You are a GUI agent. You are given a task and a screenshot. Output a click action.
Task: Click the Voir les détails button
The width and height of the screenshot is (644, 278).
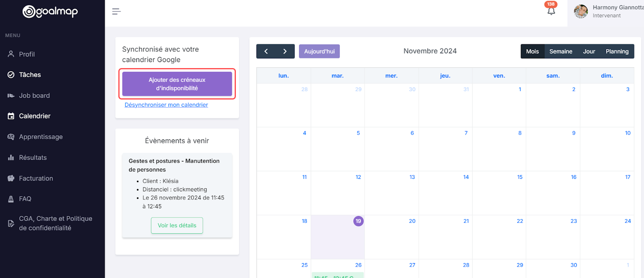tap(177, 225)
